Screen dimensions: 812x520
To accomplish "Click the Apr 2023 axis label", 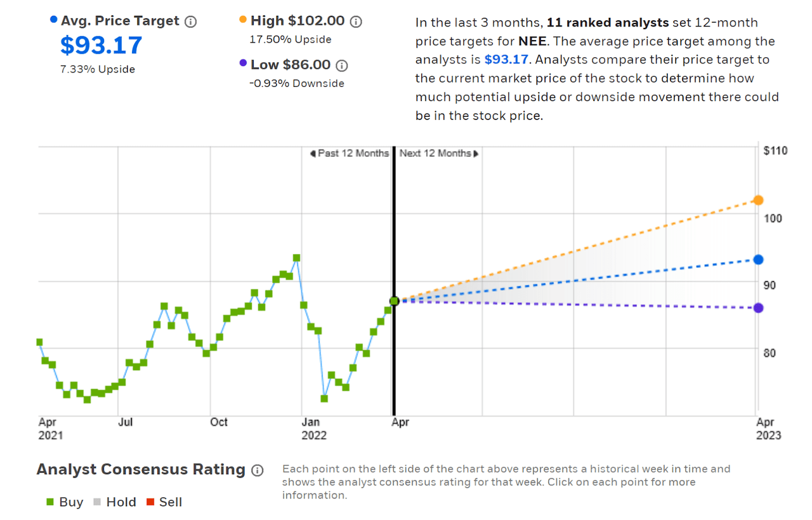I will (x=768, y=429).
